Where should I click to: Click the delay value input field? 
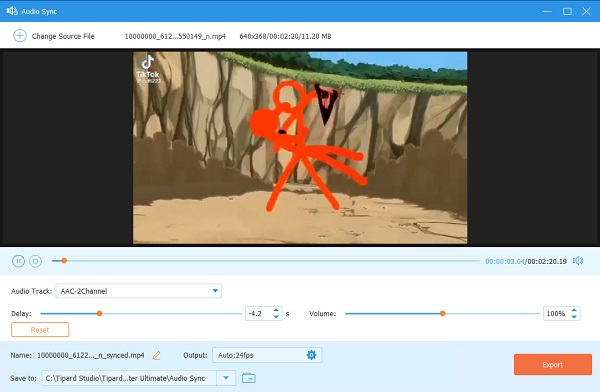click(259, 314)
